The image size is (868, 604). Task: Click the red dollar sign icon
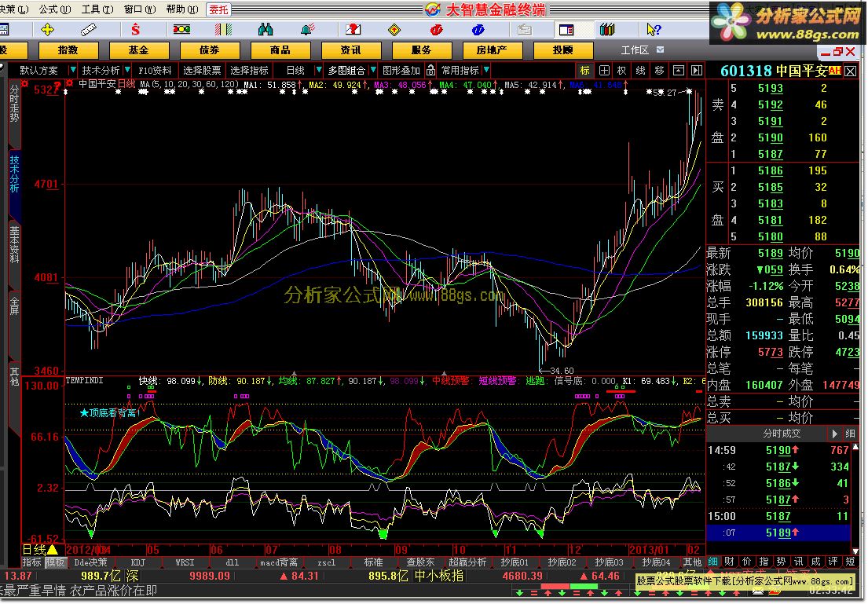(136, 29)
